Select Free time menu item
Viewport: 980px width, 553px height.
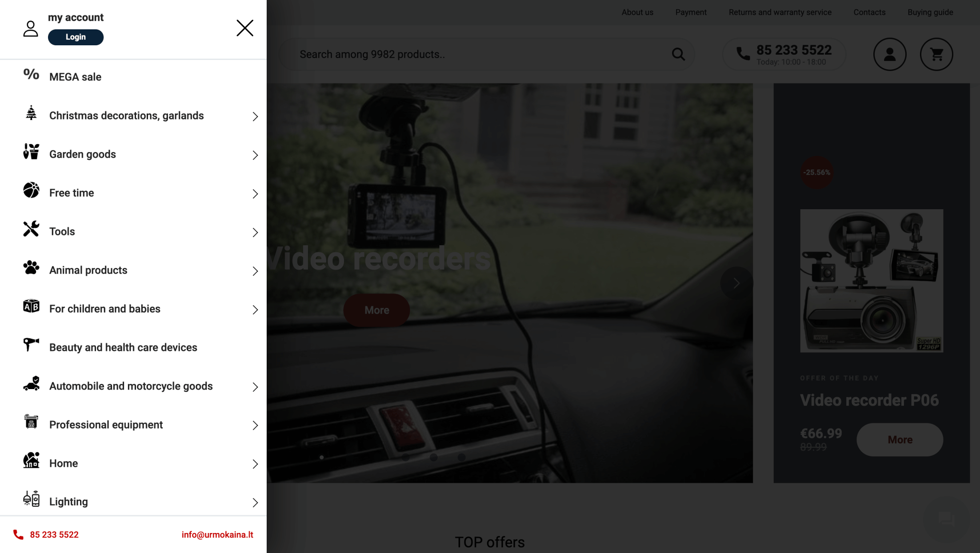(72, 193)
